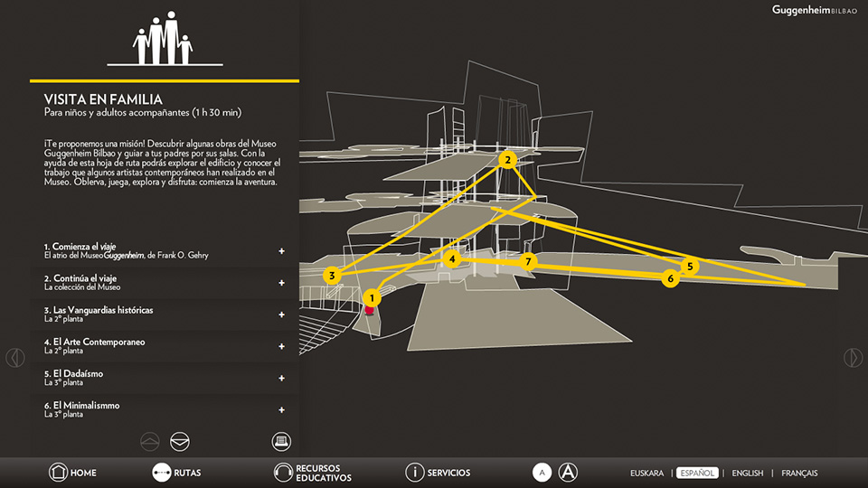Click 'Para niños y adultos acompañantes' subtitle
This screenshot has width=868, height=488.
coord(143,112)
